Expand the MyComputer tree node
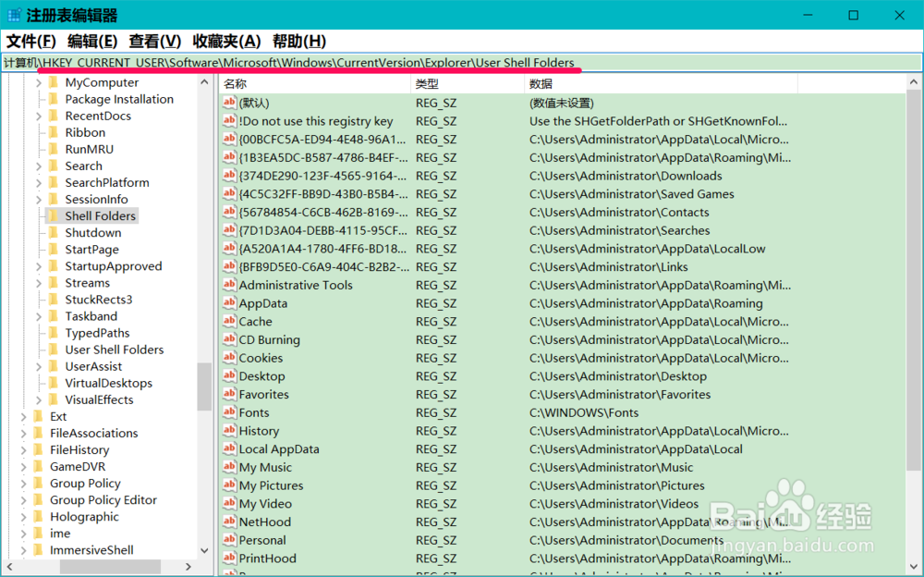The height and width of the screenshot is (577, 924). [38, 82]
